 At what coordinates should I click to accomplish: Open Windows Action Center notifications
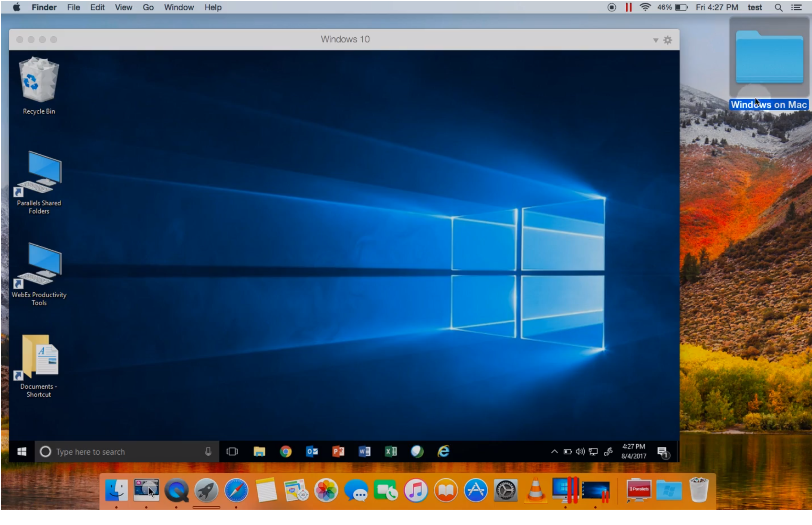point(663,452)
